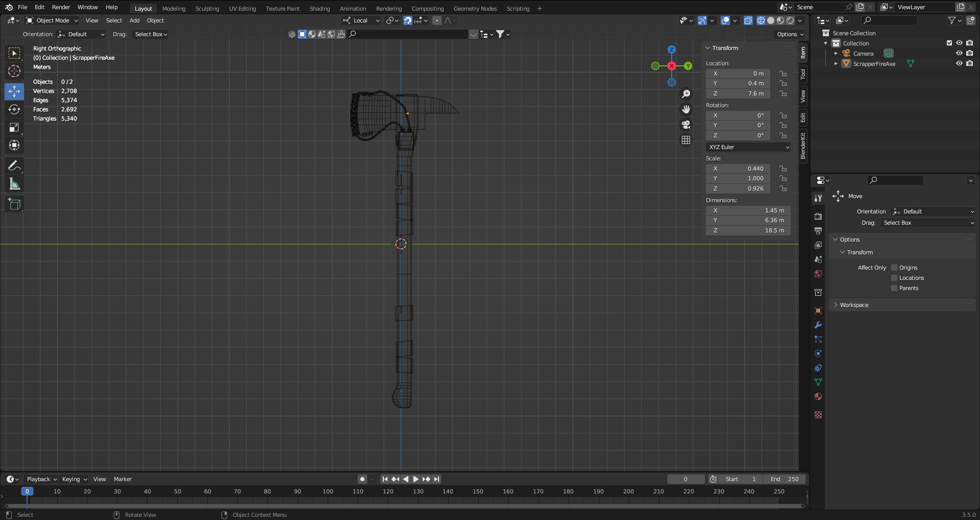The width and height of the screenshot is (980, 520).
Task: Select the Cursor tool in the toolbar
Action: click(x=14, y=71)
